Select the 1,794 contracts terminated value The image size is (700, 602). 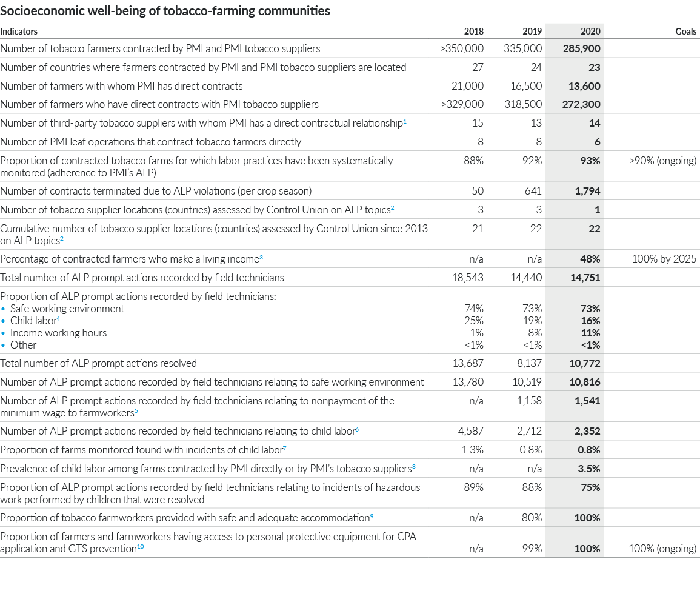[587, 192]
